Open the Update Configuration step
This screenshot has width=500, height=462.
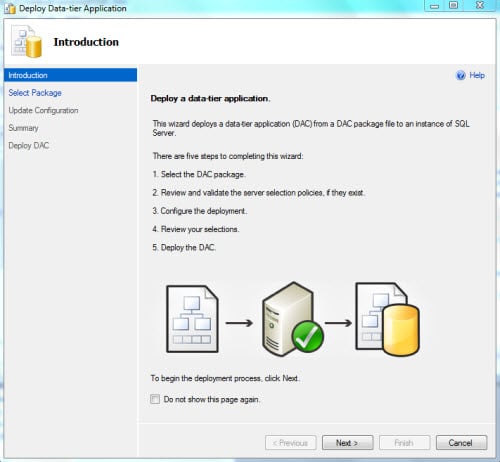pyautogui.click(x=43, y=110)
